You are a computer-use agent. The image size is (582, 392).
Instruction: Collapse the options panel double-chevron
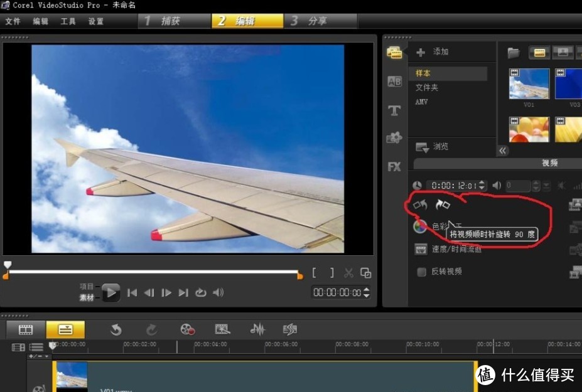(x=502, y=151)
